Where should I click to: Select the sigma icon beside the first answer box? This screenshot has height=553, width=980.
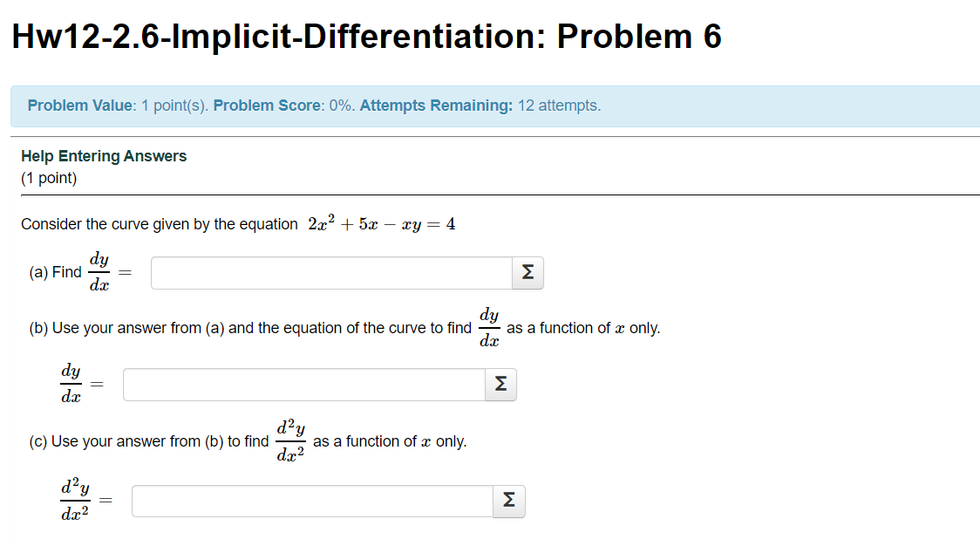(x=527, y=272)
